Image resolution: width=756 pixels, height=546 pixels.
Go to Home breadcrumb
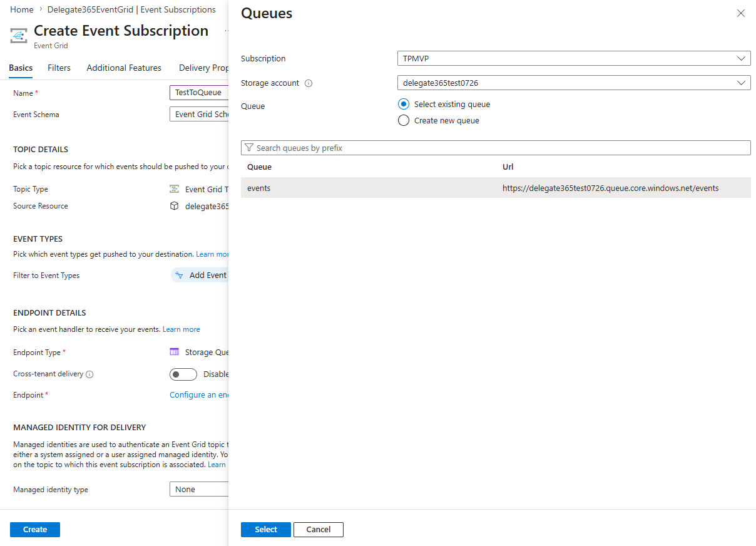tap(22, 9)
